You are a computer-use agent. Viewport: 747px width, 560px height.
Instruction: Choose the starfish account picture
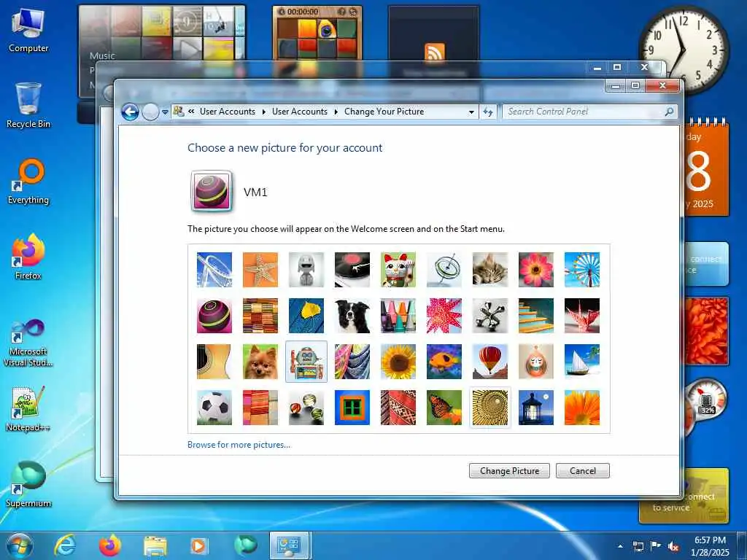click(260, 270)
